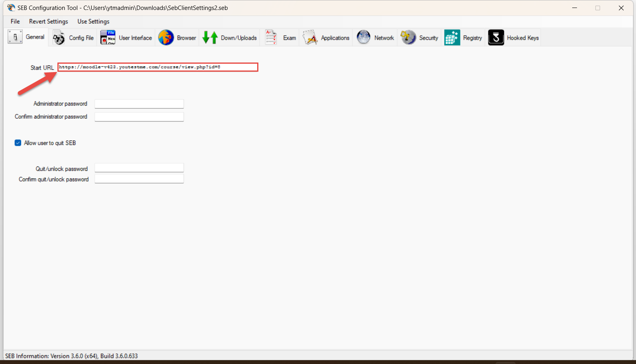This screenshot has height=364, width=636.
Task: Uncheck Allow user to quit SEB
Action: pos(18,143)
